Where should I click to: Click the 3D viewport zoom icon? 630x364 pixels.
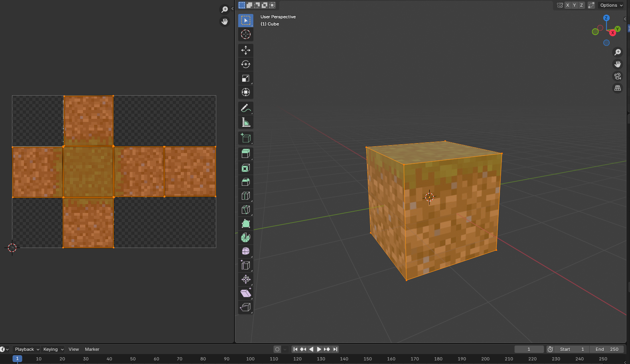(x=618, y=52)
